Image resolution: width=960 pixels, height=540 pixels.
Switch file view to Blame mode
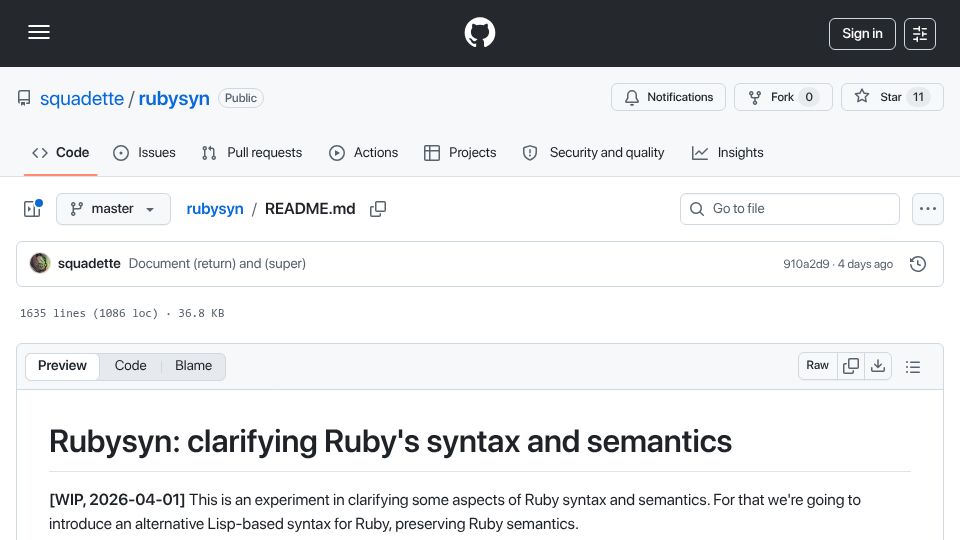[x=193, y=366]
